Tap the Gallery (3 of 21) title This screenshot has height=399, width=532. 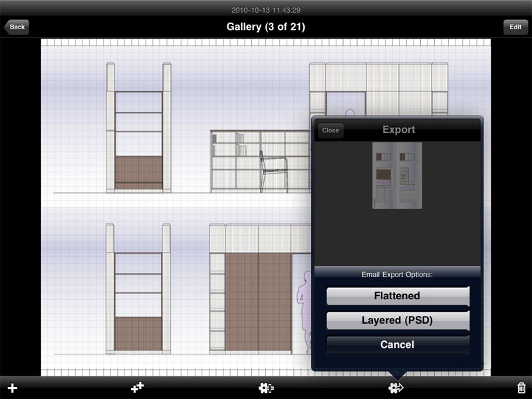pos(266,27)
